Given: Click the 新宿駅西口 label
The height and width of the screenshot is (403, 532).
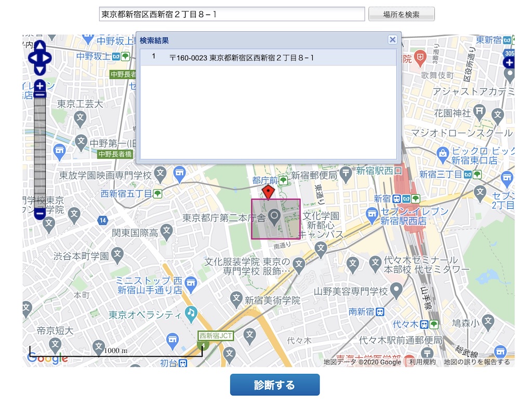Looking at the screenshot, I should [x=379, y=171].
